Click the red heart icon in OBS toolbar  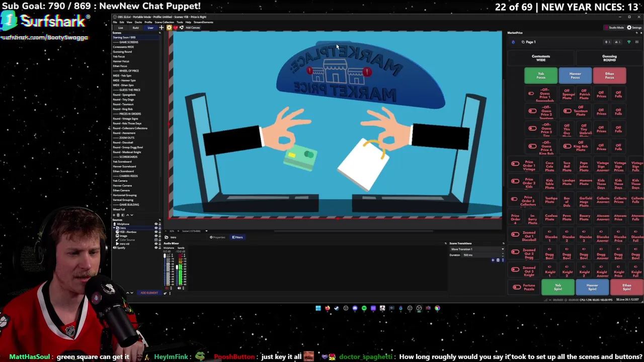point(176,28)
